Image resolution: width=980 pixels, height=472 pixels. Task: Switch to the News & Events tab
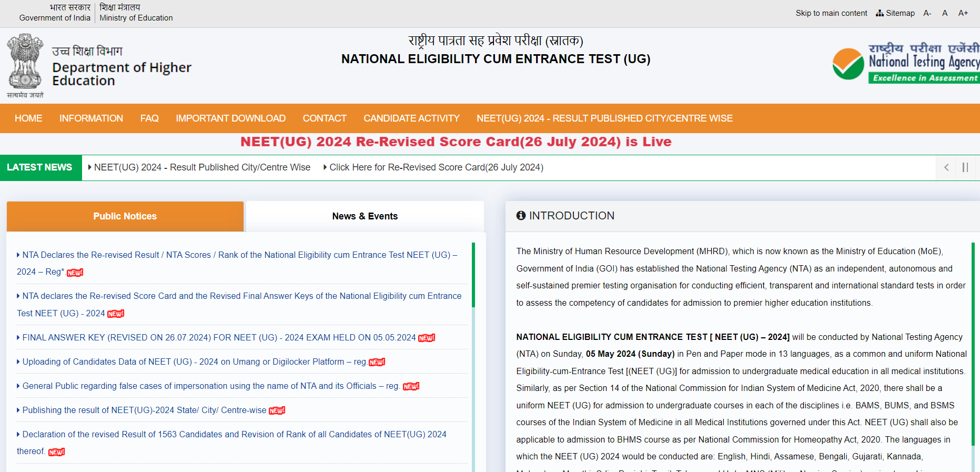coord(365,216)
